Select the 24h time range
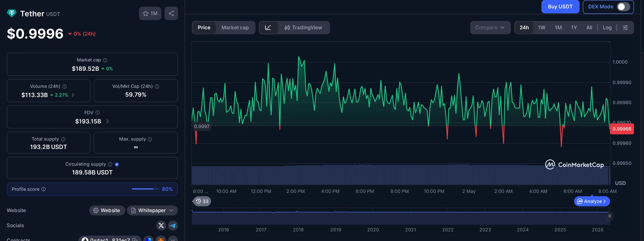 click(524, 27)
